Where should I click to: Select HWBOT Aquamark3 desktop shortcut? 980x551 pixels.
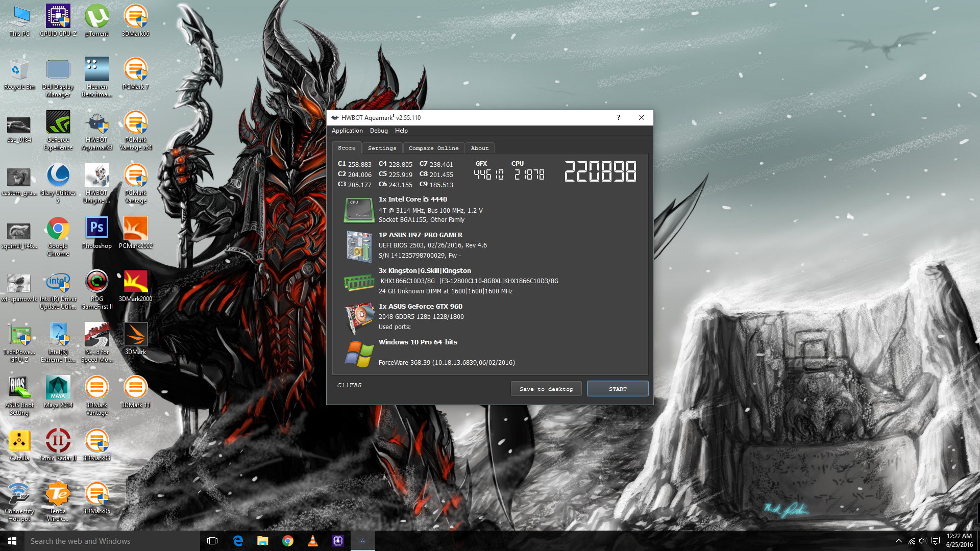pyautogui.click(x=97, y=131)
